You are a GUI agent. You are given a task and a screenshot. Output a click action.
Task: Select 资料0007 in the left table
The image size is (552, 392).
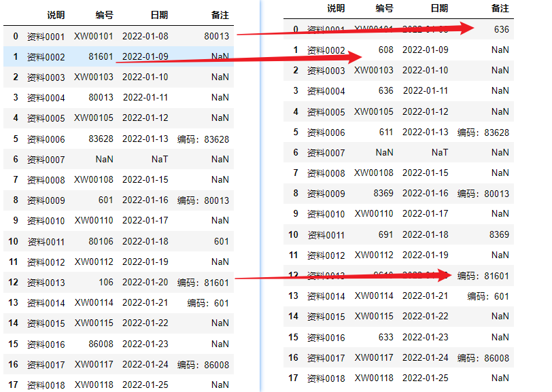point(46,160)
